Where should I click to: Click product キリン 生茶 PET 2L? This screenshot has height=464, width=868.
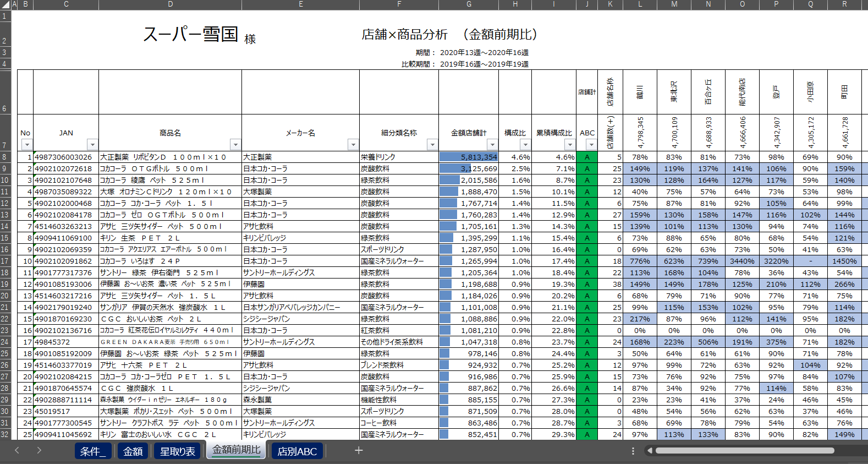tap(170, 238)
